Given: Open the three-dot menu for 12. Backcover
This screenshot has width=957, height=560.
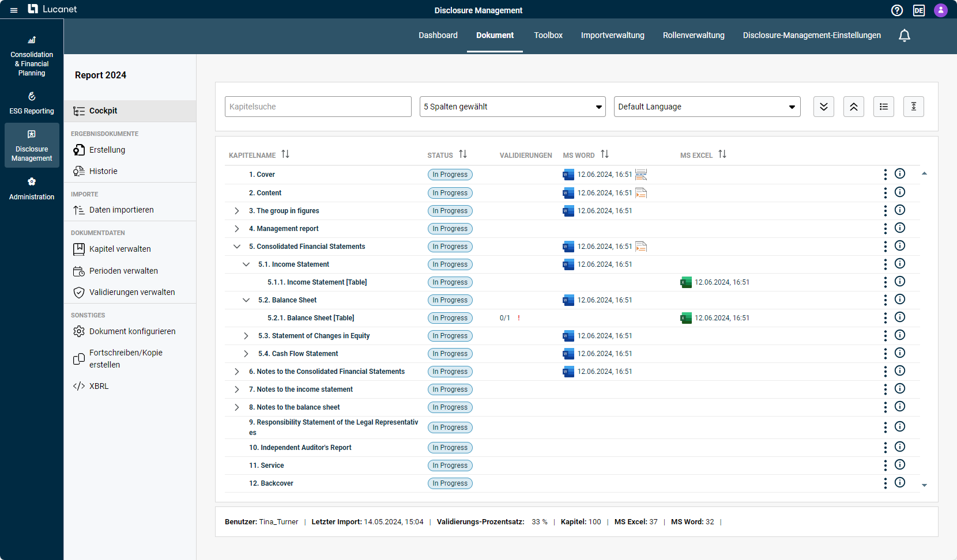Looking at the screenshot, I should click(886, 483).
